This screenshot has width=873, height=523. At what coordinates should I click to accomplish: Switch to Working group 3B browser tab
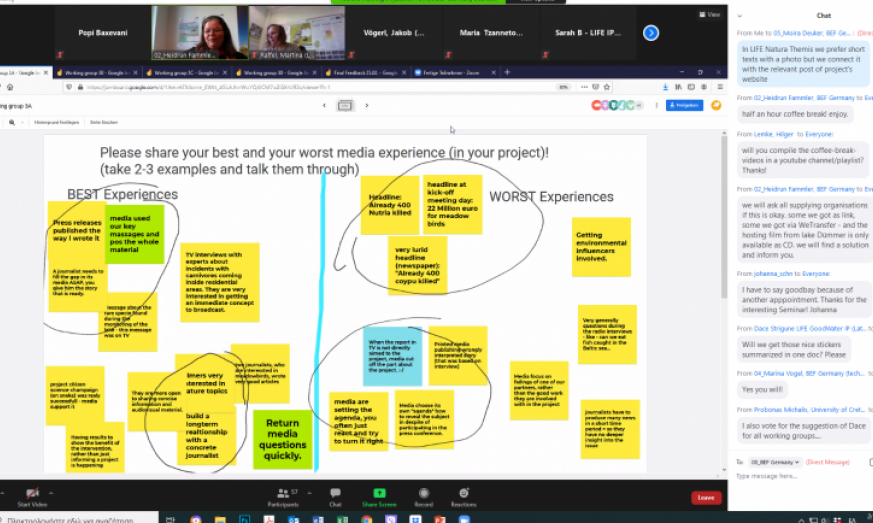click(x=97, y=72)
